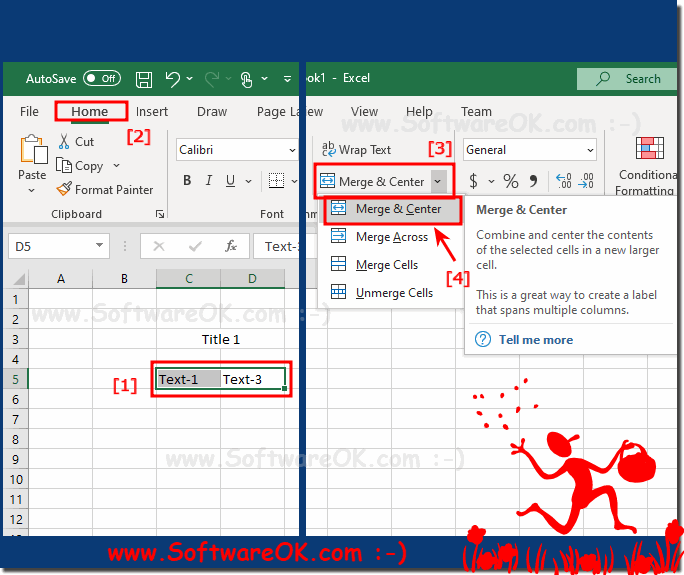Screen dimensions: 684x575
Task: Choose Merge Cells from the menu
Action: pyautogui.click(x=392, y=265)
